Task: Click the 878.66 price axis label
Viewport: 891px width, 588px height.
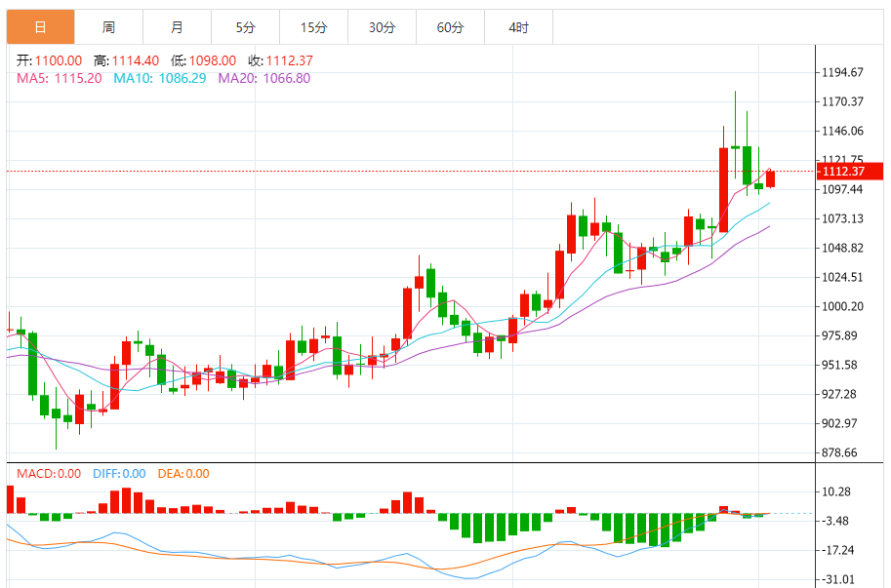Action: click(x=840, y=452)
